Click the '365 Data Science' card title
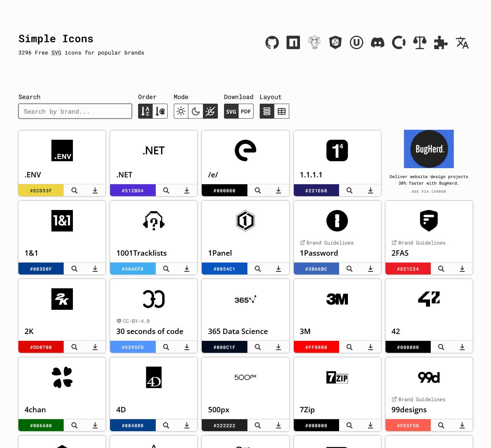491x448 pixels. (x=238, y=331)
